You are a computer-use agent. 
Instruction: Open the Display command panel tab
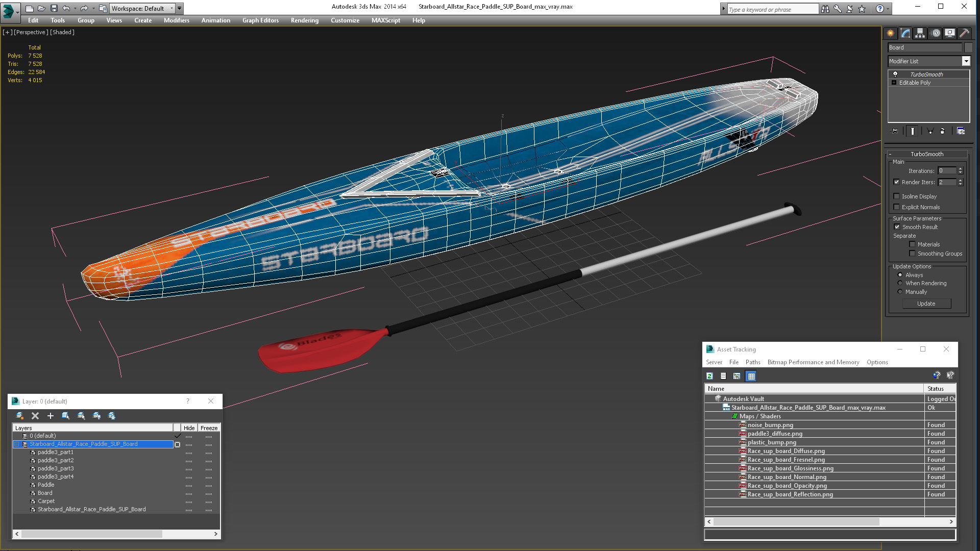pyautogui.click(x=949, y=33)
